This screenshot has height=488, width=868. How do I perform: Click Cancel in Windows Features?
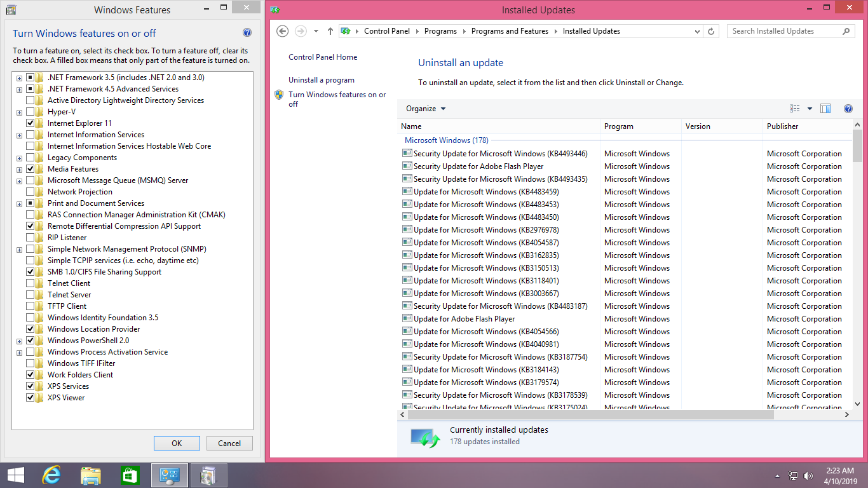click(x=229, y=444)
